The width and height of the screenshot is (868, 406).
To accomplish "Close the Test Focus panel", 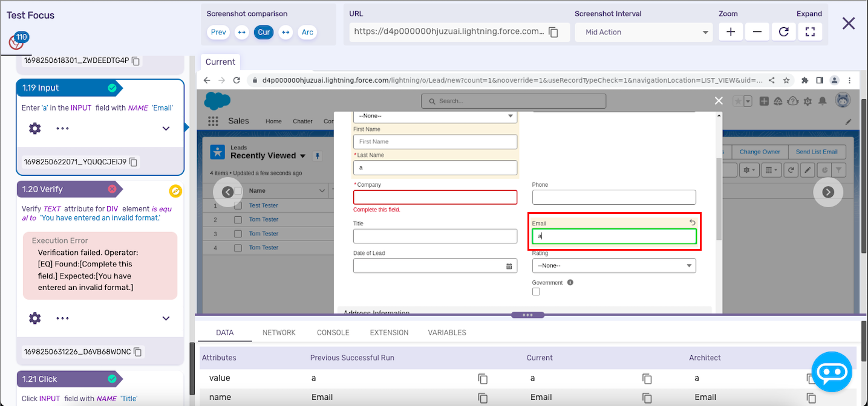I will 849,24.
